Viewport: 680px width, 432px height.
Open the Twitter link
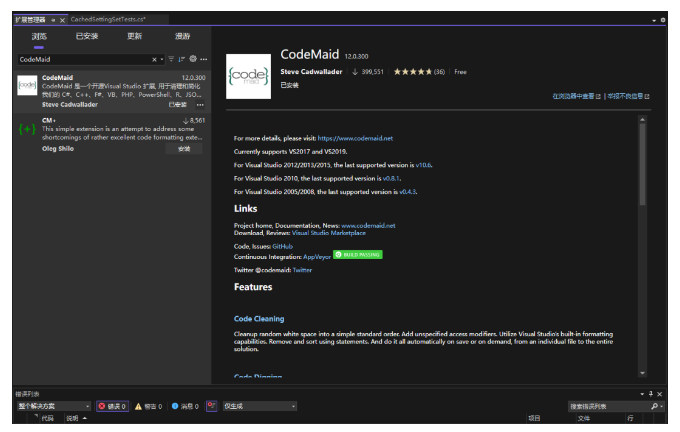302,270
